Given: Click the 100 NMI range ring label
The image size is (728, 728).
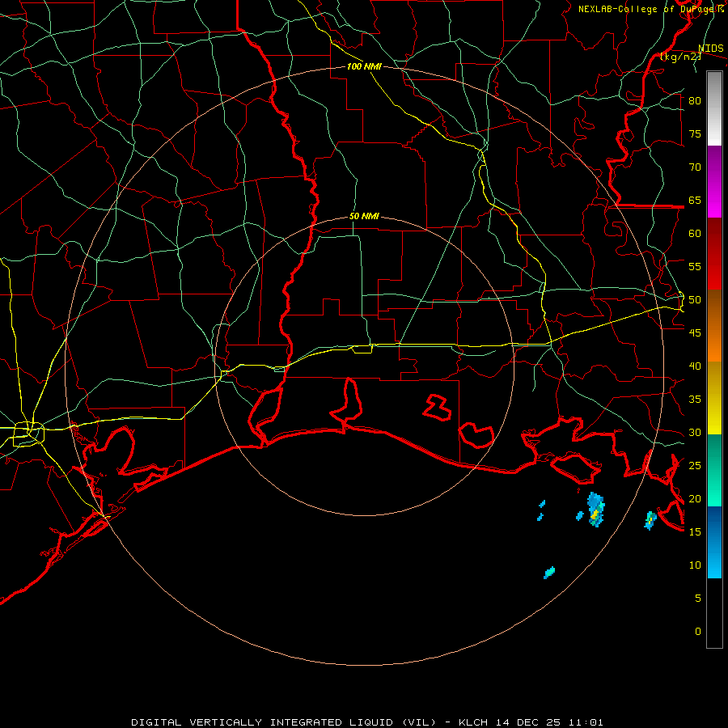Looking at the screenshot, I should 364,66.
